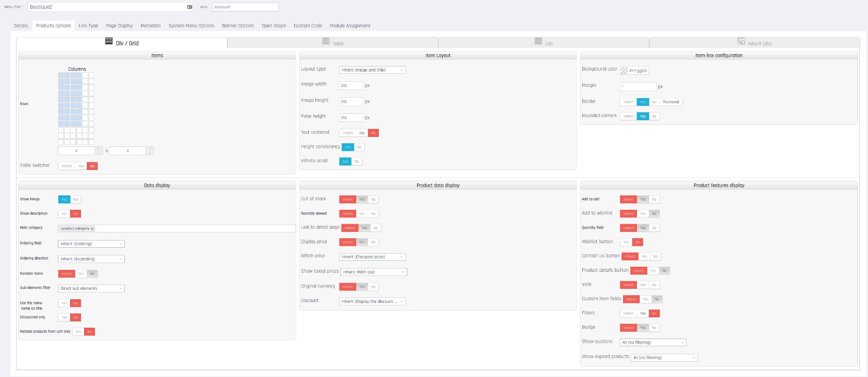
Task: Open the Sub elements filter dropdown
Action: pyautogui.click(x=91, y=288)
